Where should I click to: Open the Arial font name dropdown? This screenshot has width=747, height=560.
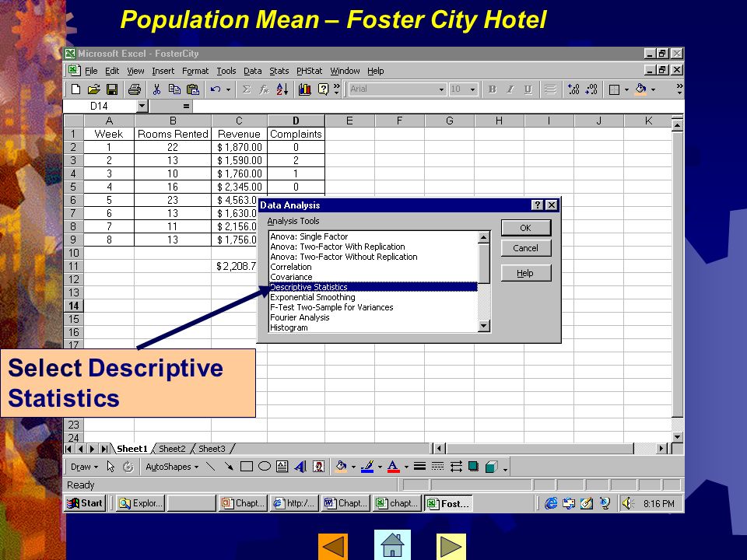coord(441,89)
